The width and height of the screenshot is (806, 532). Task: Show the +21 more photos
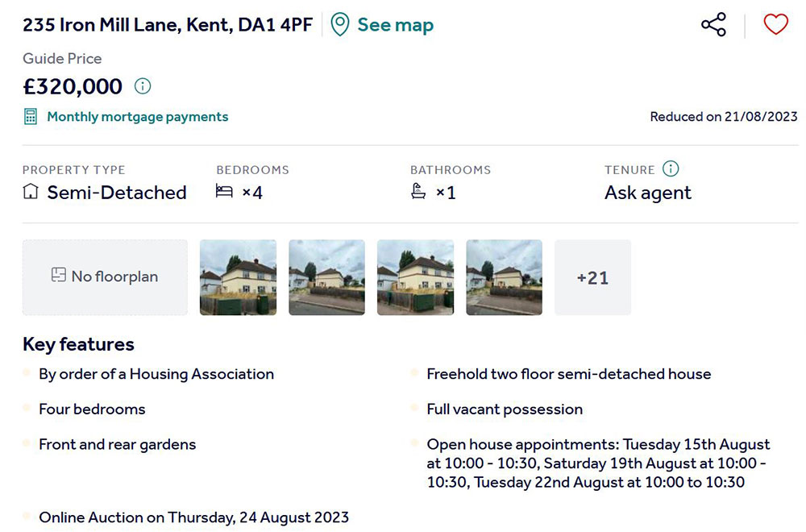[592, 277]
